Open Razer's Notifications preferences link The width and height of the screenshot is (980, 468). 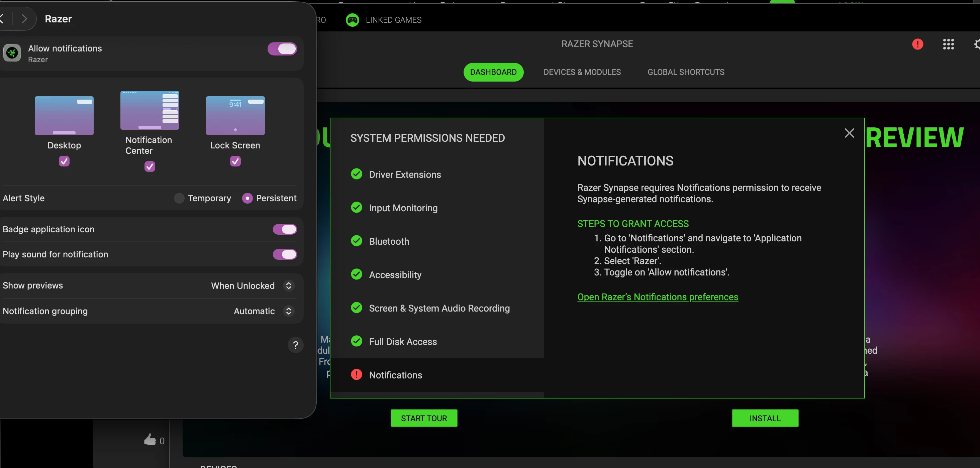click(657, 297)
